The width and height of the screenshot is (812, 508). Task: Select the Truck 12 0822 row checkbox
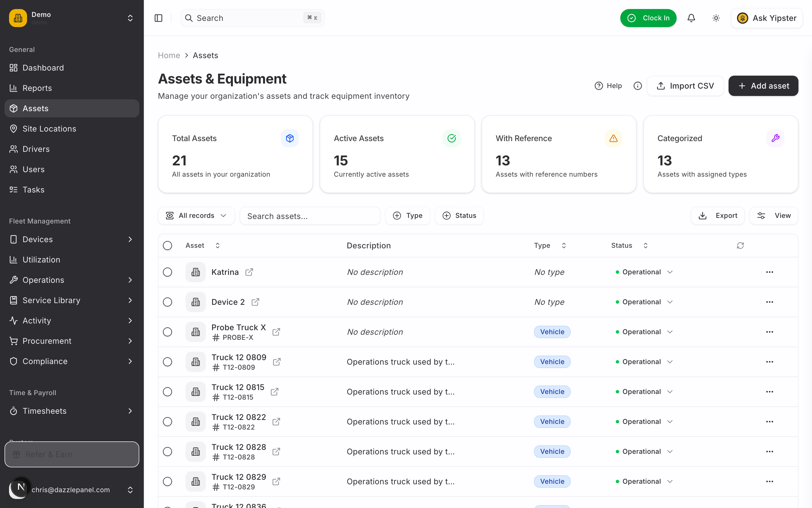click(167, 422)
